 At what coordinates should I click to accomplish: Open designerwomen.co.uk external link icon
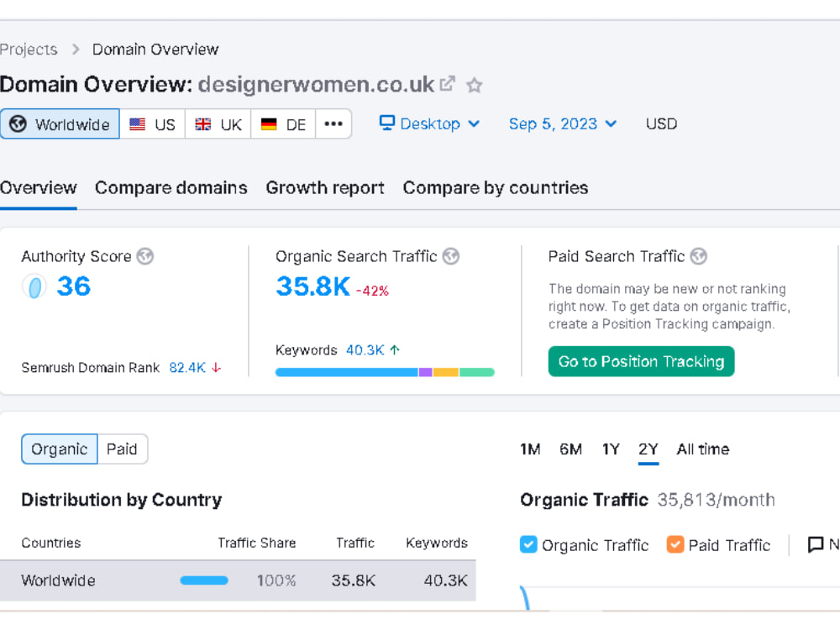448,83
